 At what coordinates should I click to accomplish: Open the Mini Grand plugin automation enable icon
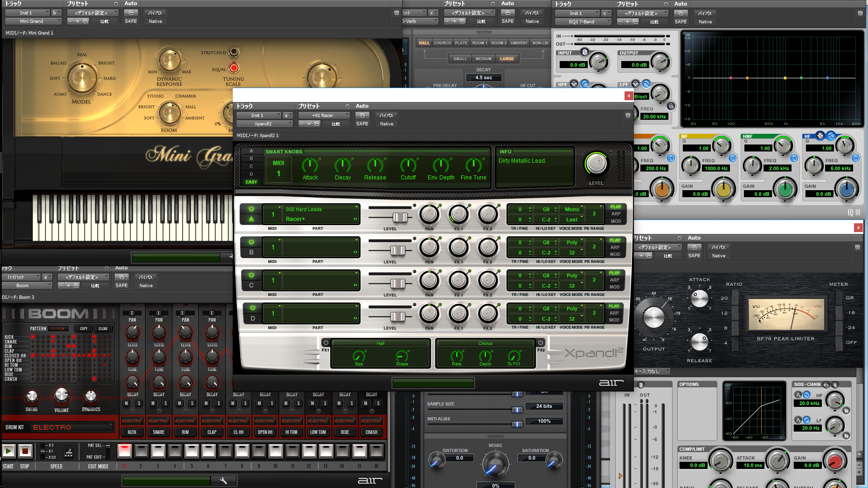(131, 13)
